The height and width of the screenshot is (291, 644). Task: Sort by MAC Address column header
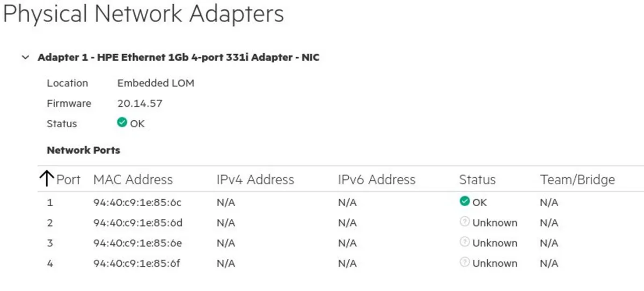click(133, 180)
